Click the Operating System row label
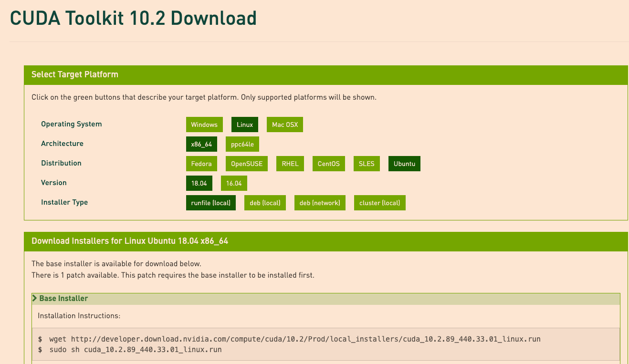Image resolution: width=629 pixels, height=364 pixels. [x=72, y=124]
